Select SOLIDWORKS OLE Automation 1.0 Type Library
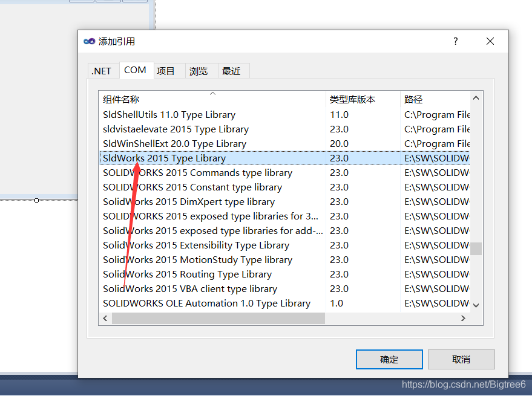532x396 pixels. point(206,303)
